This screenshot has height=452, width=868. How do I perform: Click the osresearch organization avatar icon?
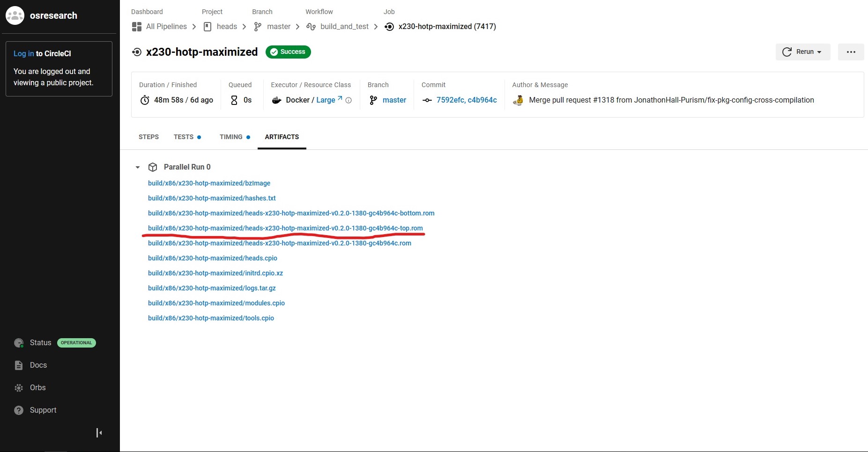(15, 15)
